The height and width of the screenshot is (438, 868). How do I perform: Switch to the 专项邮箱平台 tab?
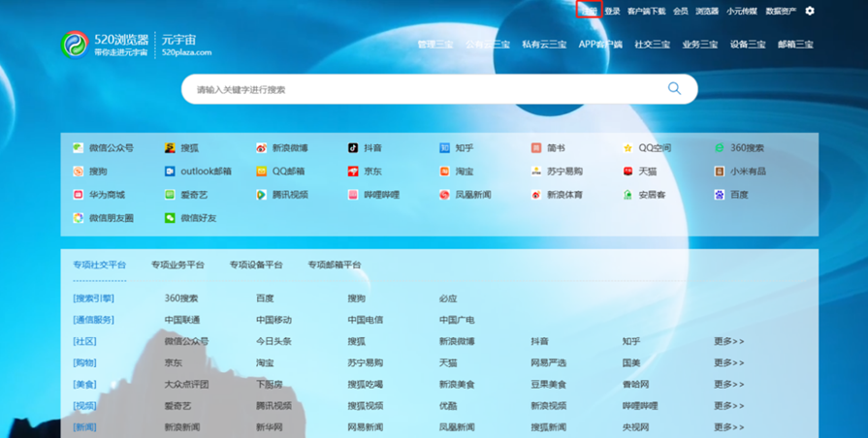(335, 265)
